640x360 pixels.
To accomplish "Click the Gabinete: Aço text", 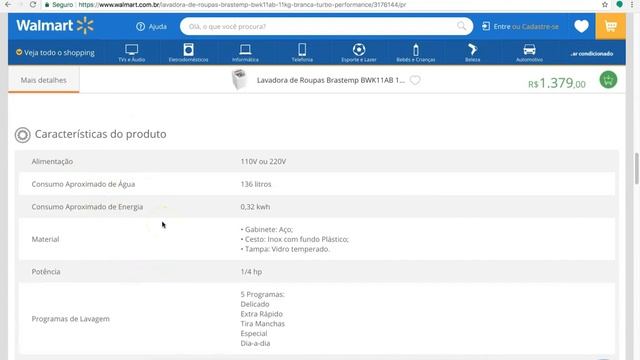I will coord(267,229).
